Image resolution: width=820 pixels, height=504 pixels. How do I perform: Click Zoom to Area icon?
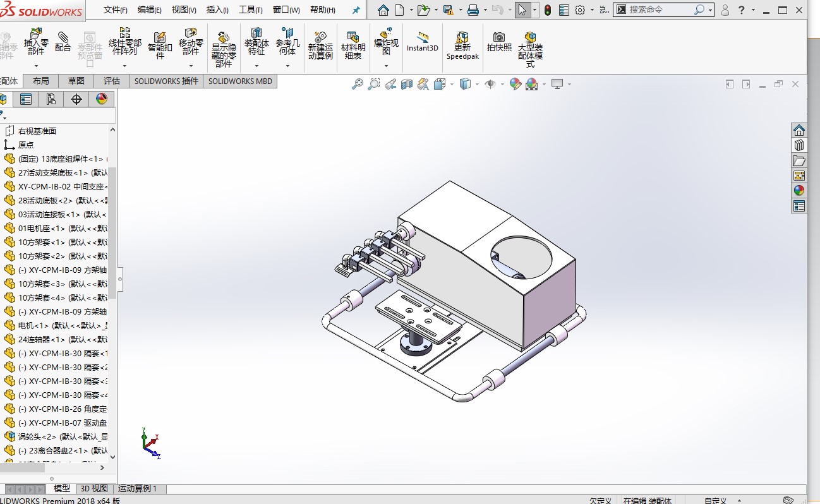[374, 84]
